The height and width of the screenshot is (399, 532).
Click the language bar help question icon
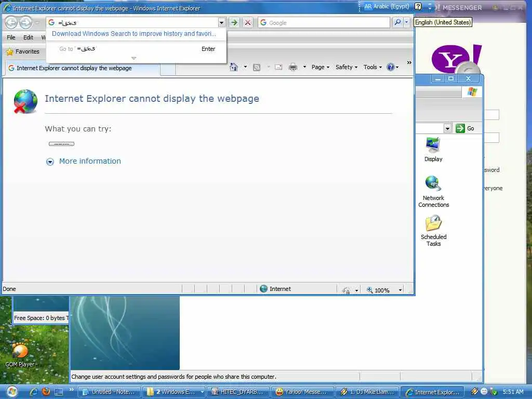(418, 6)
